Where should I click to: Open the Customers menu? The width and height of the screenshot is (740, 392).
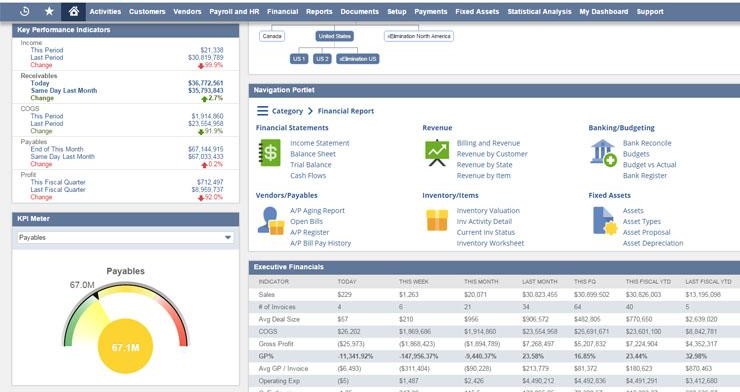[x=147, y=11]
